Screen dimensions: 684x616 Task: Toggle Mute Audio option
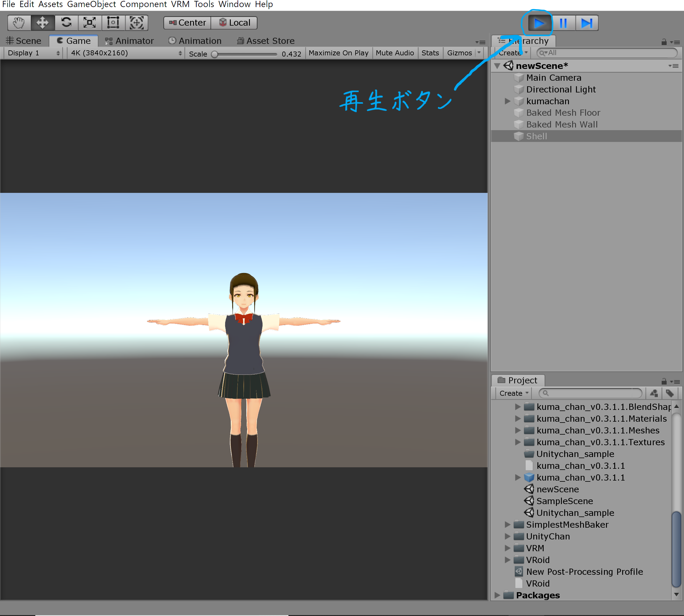[x=394, y=53]
